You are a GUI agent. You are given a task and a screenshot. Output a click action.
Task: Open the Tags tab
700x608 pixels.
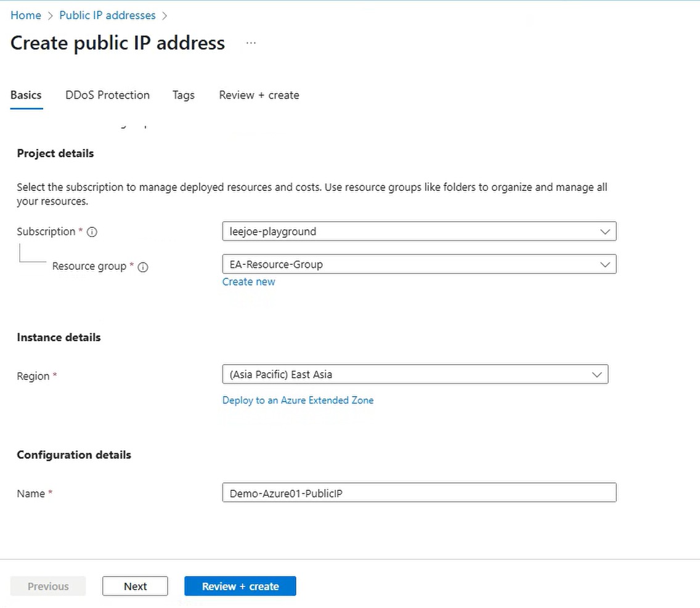click(184, 95)
